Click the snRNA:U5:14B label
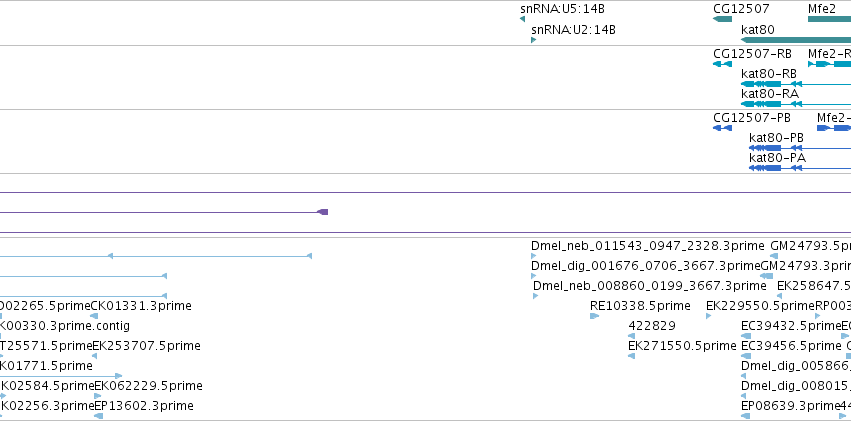 [x=562, y=9]
